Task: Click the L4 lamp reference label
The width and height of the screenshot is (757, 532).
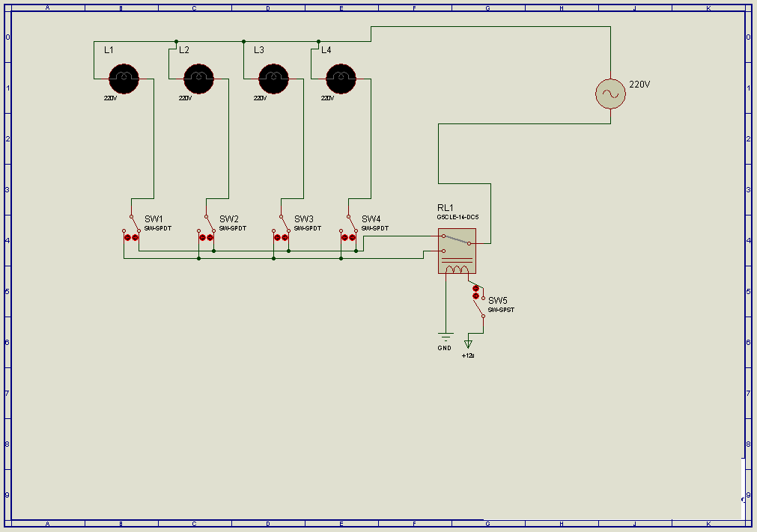Action: [326, 49]
